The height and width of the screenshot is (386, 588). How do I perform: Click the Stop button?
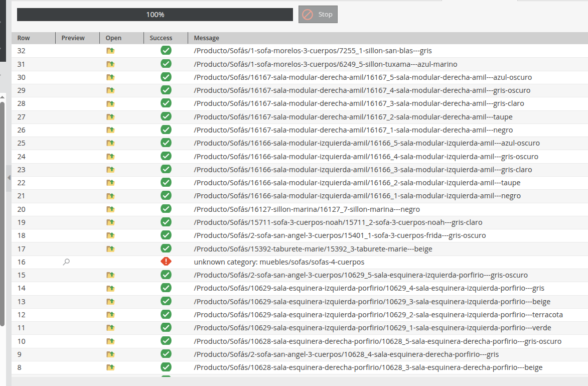[x=318, y=15]
